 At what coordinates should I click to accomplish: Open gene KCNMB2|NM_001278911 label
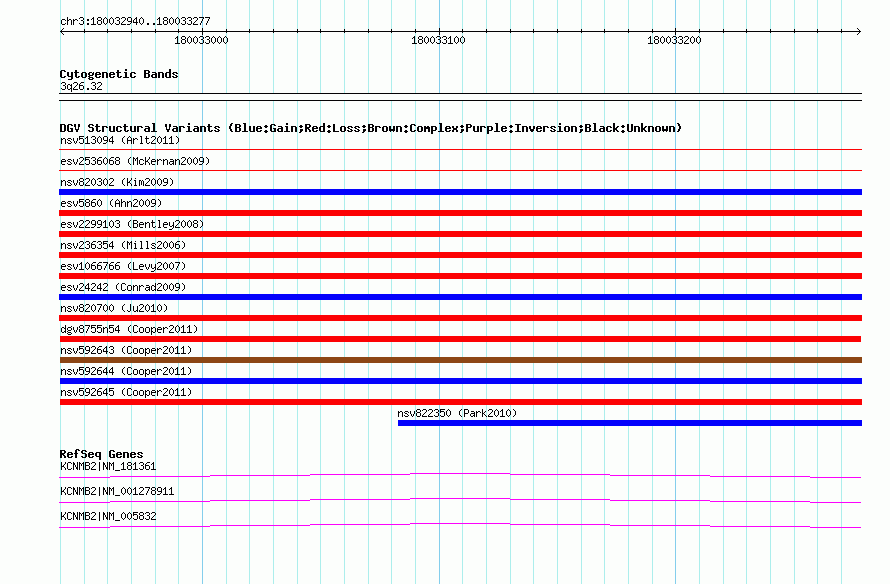117,491
